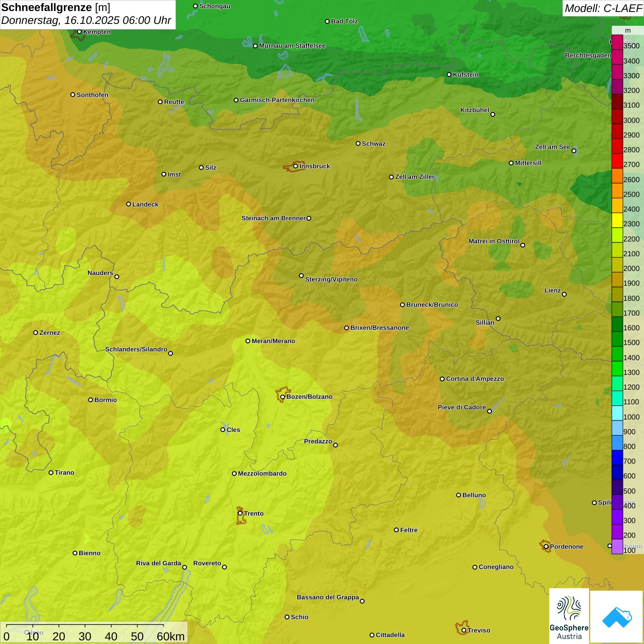Click the 'Mezzolombardo' label
This screenshot has height=644, width=644.
(262, 473)
